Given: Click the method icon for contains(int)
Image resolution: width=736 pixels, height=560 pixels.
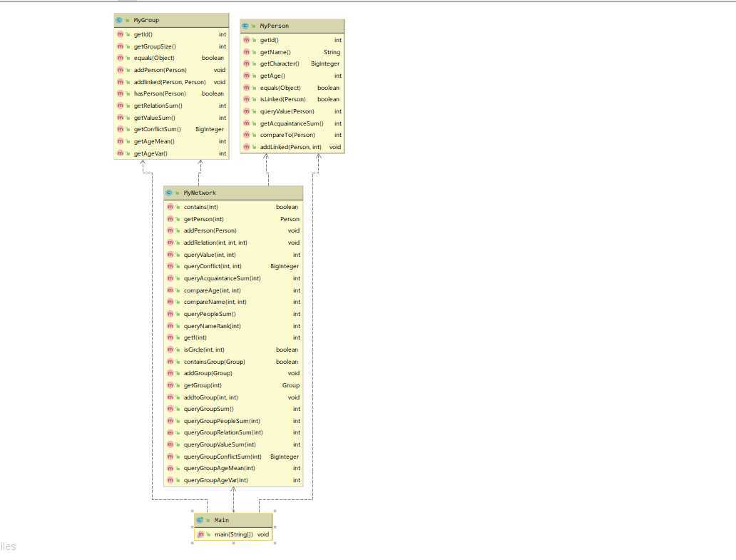Looking at the screenshot, I should [170, 207].
